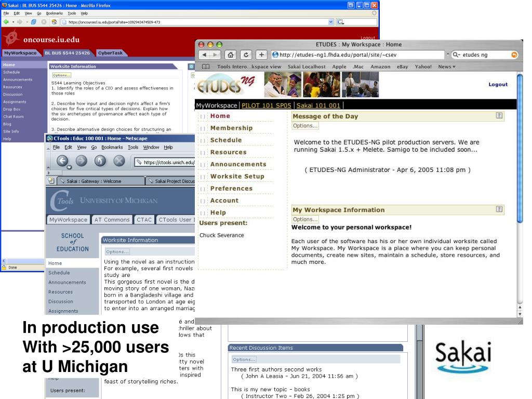532x399 pixels.
Task: Open Chat Room in oncourse sidebar
Action: coord(14,117)
